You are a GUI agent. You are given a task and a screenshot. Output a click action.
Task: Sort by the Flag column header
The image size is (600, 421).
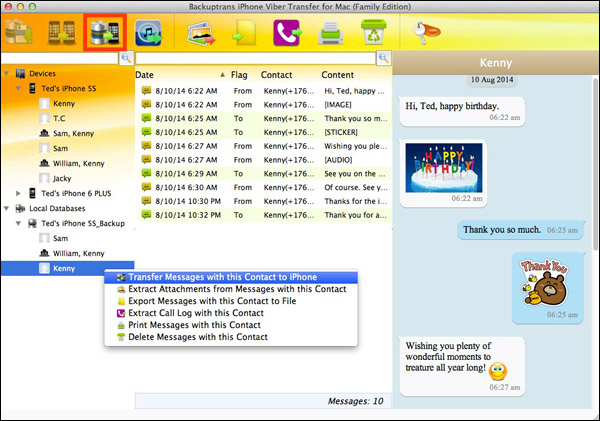pos(239,75)
